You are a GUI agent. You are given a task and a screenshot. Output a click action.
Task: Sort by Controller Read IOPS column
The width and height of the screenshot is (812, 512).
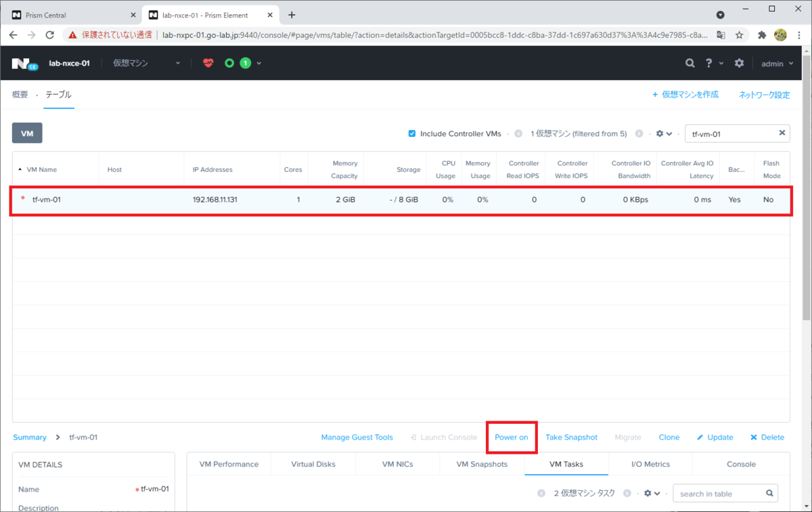524,169
